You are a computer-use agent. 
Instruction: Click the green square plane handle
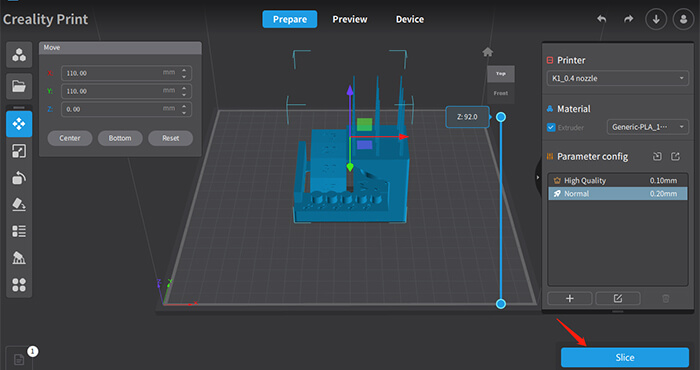pyautogui.click(x=364, y=125)
